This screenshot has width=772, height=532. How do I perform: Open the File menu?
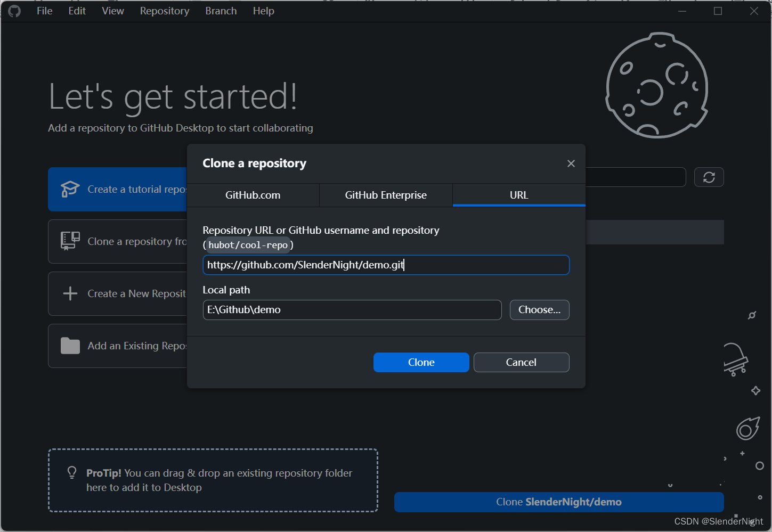[45, 11]
